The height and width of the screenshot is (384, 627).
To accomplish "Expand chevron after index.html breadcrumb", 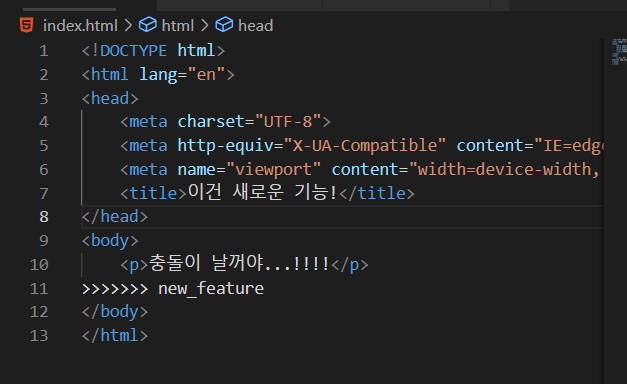I will click(128, 26).
